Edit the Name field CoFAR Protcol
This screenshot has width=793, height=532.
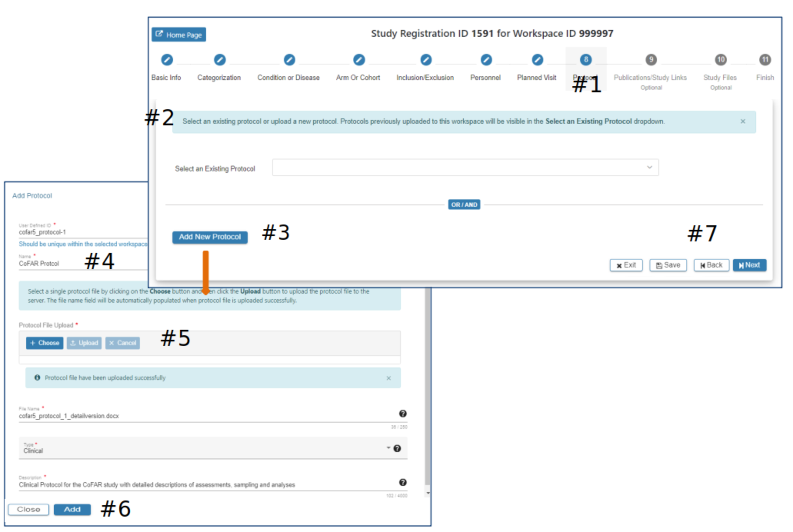point(83,264)
